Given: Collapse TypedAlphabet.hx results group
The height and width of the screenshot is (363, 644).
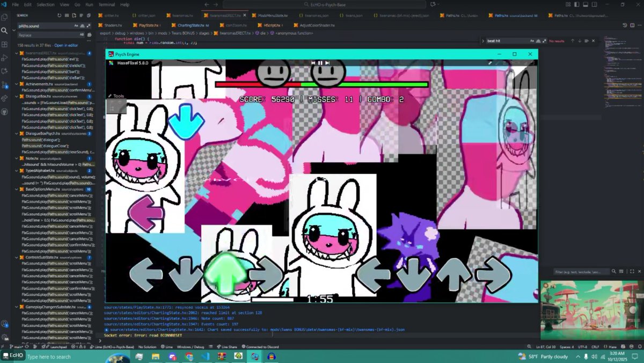Looking at the screenshot, I should coord(16,170).
